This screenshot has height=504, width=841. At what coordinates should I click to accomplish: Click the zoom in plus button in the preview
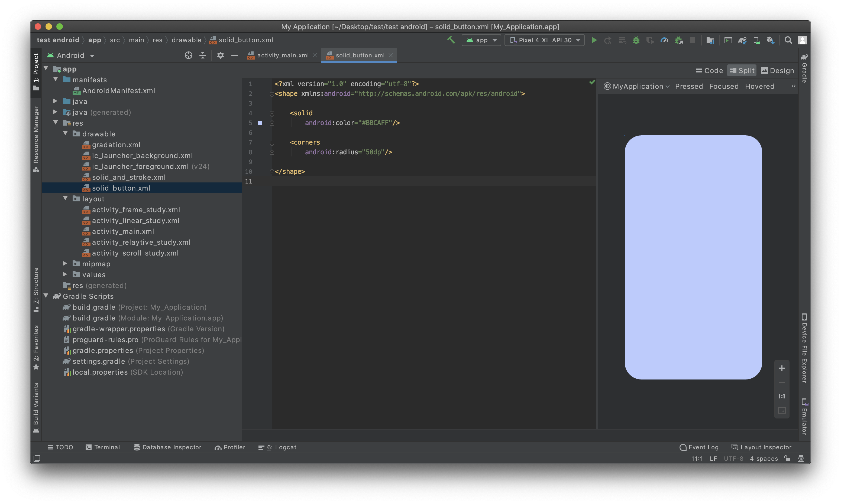[781, 368]
